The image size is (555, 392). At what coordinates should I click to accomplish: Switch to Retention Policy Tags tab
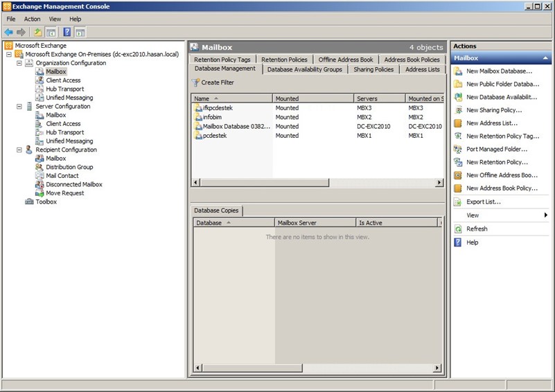[222, 60]
